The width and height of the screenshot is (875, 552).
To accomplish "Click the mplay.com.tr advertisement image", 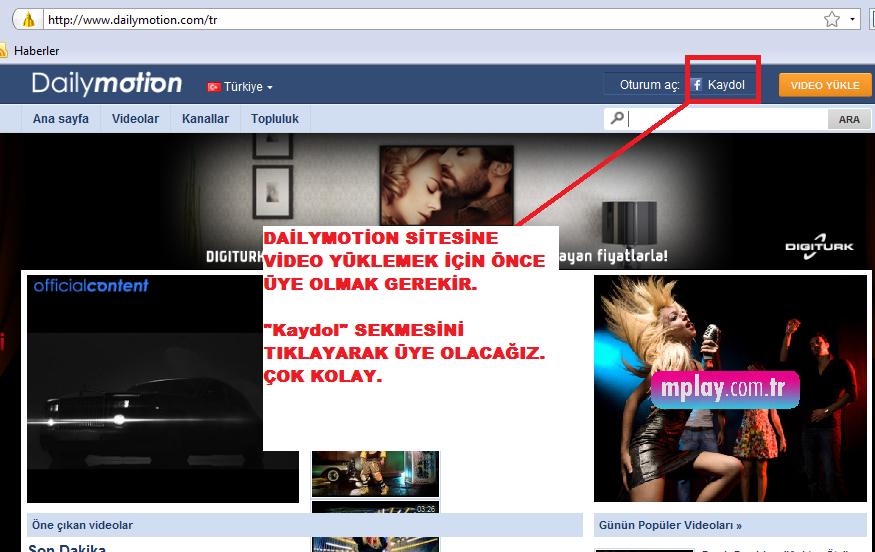I will point(730,388).
